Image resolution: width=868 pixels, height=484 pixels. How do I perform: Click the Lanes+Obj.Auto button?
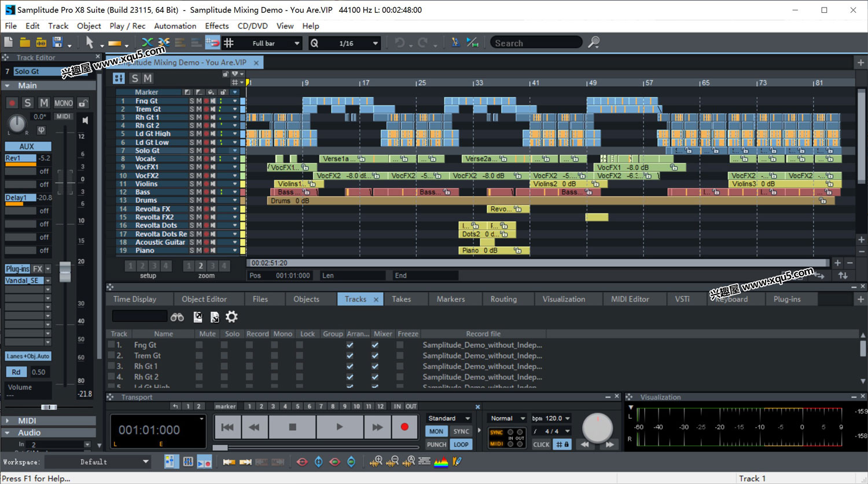pos(28,356)
